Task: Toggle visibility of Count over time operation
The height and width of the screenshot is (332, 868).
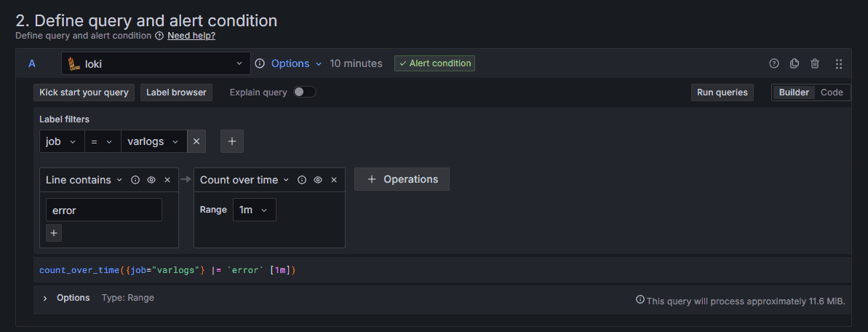Action: coord(318,180)
